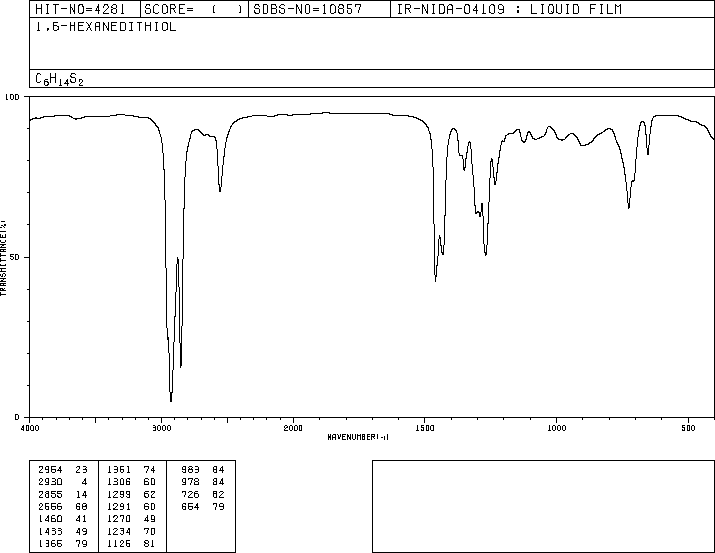
Task: Select the 1270 49 peak table entry
Action: tap(131, 519)
